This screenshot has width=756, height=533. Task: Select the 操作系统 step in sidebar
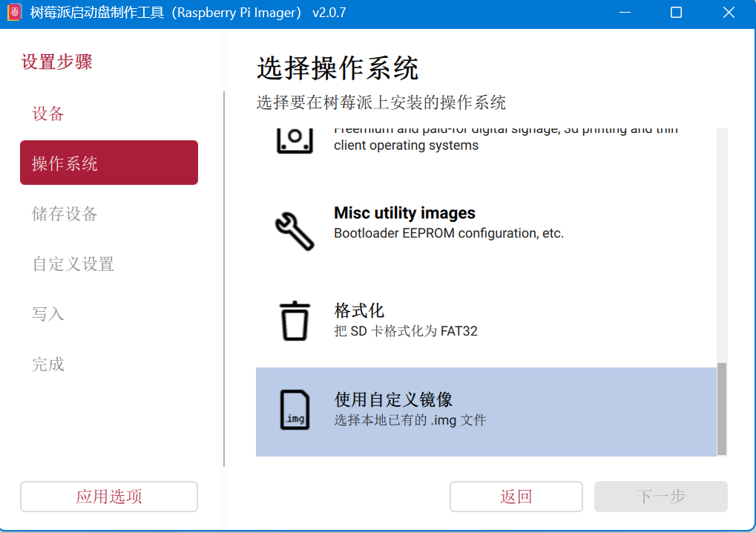pos(109,163)
